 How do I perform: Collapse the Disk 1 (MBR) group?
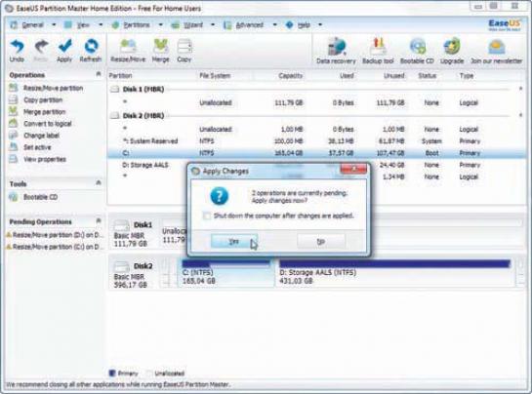point(521,89)
